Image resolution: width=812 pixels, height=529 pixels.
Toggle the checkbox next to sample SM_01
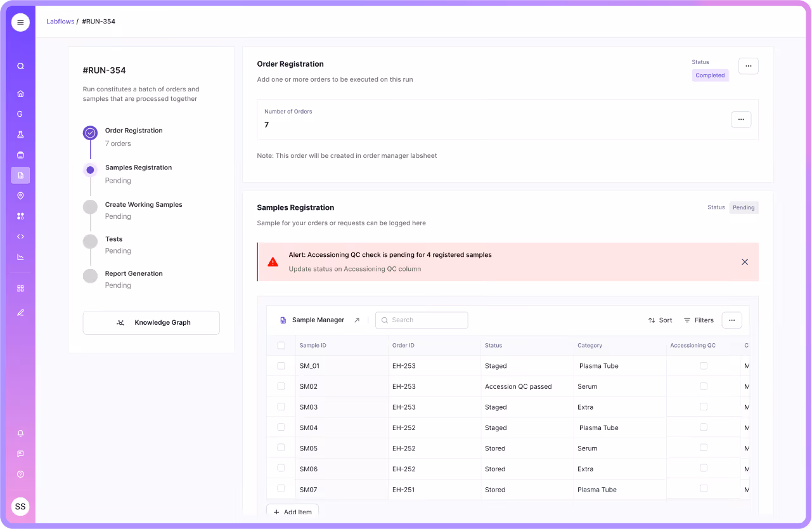[x=281, y=365]
